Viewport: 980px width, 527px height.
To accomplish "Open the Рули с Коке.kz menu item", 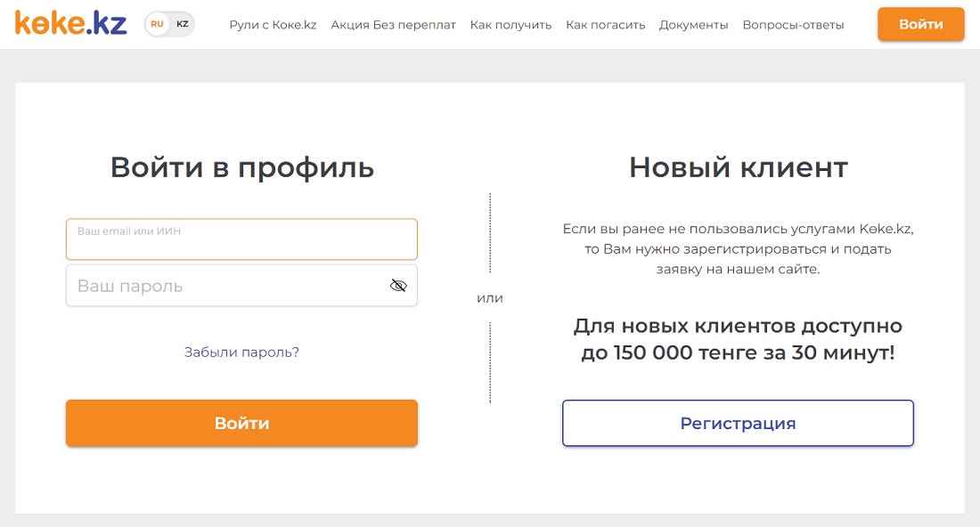I will (x=273, y=25).
